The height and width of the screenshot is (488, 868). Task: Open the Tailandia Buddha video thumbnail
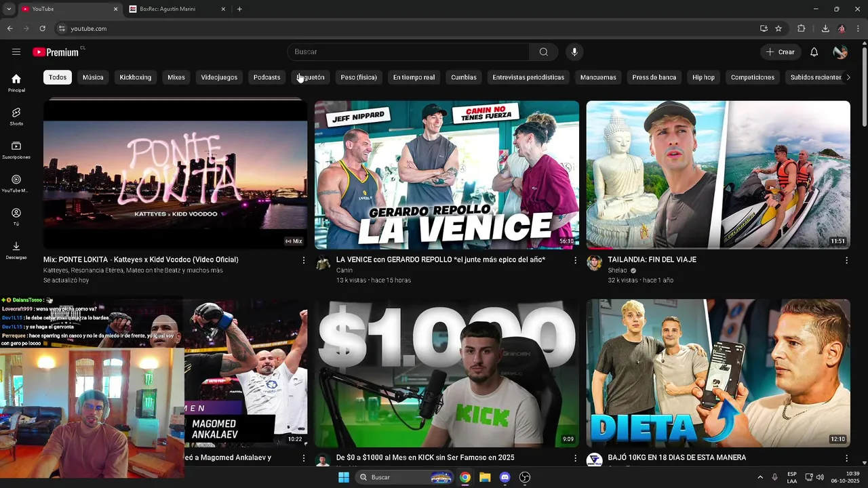(718, 175)
